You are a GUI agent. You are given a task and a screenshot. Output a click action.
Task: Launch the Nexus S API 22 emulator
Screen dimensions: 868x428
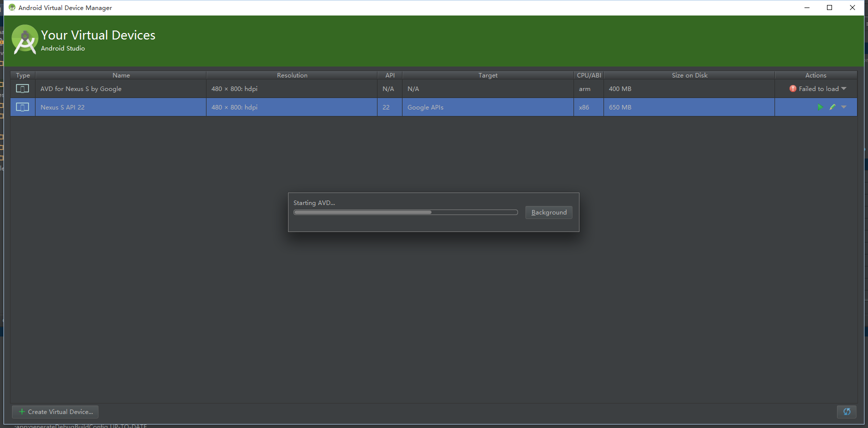click(x=820, y=107)
